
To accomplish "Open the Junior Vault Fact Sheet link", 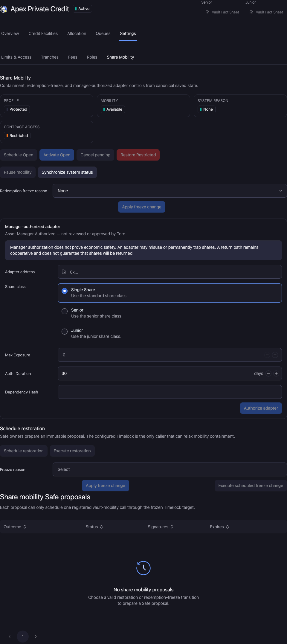I will point(266,12).
